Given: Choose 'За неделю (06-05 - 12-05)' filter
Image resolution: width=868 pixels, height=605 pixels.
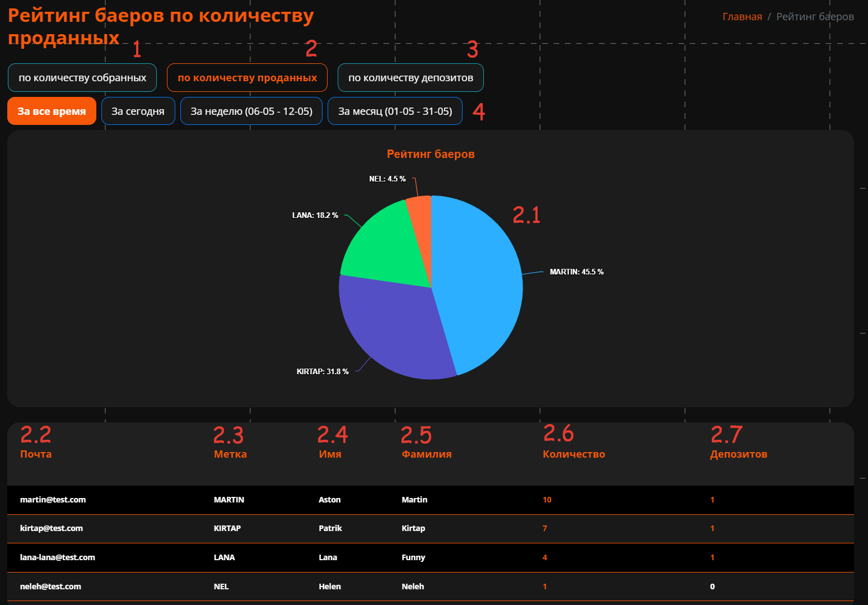Looking at the screenshot, I should (251, 111).
